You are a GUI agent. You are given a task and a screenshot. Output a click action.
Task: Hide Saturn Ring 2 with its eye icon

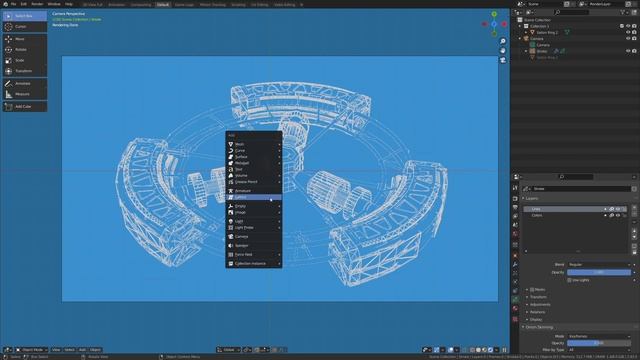click(628, 32)
